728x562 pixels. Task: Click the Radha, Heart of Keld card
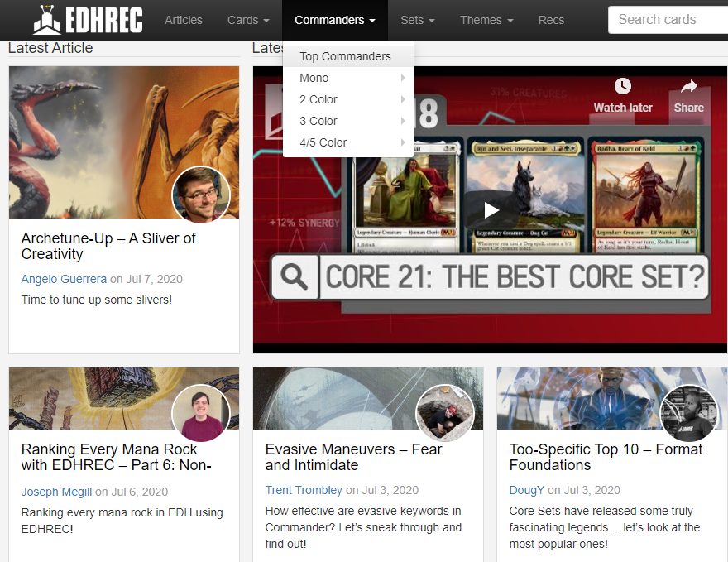(x=646, y=197)
